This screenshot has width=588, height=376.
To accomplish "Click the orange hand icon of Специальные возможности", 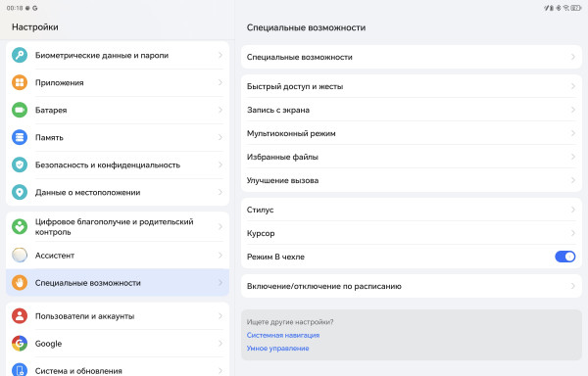I will coord(20,282).
